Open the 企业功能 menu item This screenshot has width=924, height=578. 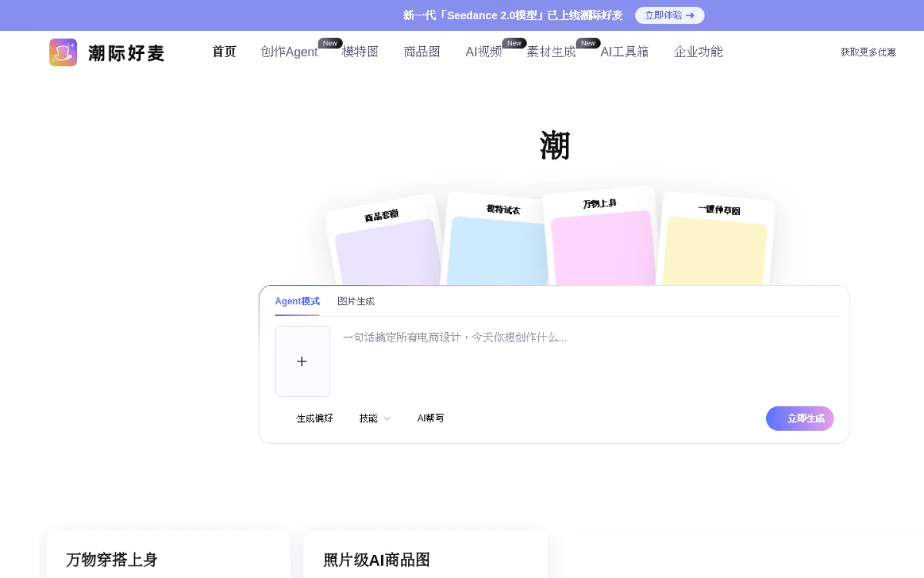(698, 51)
